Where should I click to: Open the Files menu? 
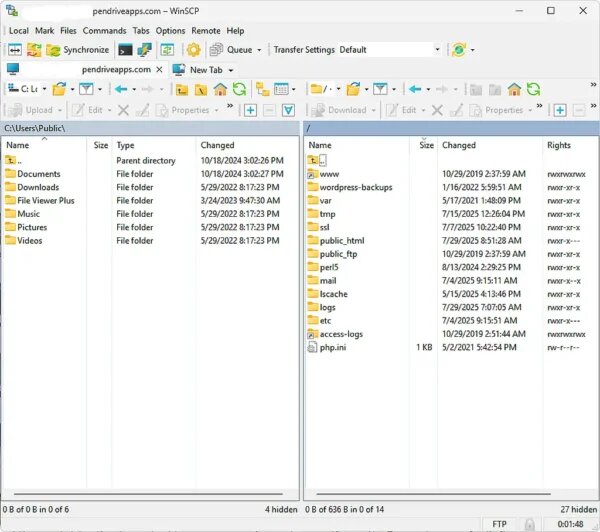tap(68, 31)
